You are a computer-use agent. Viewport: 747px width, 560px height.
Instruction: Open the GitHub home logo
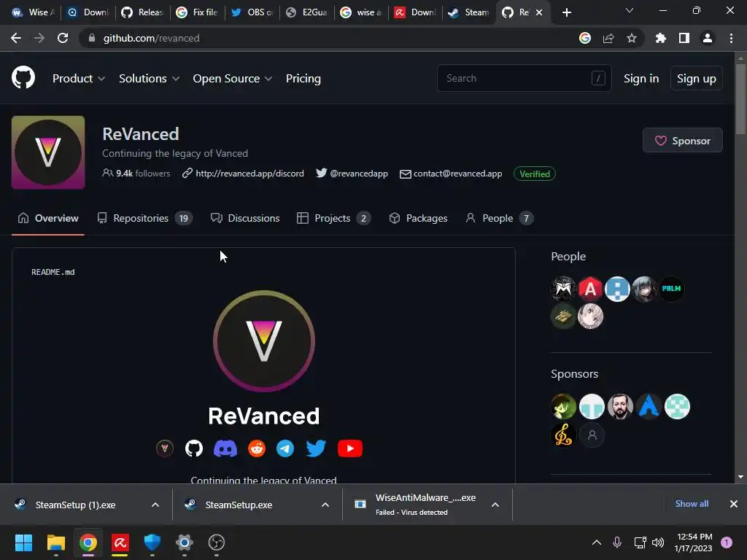coord(23,77)
